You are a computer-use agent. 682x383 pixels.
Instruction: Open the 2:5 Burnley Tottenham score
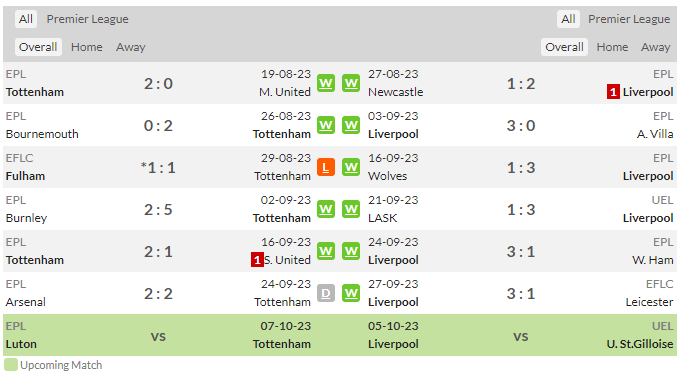point(158,210)
